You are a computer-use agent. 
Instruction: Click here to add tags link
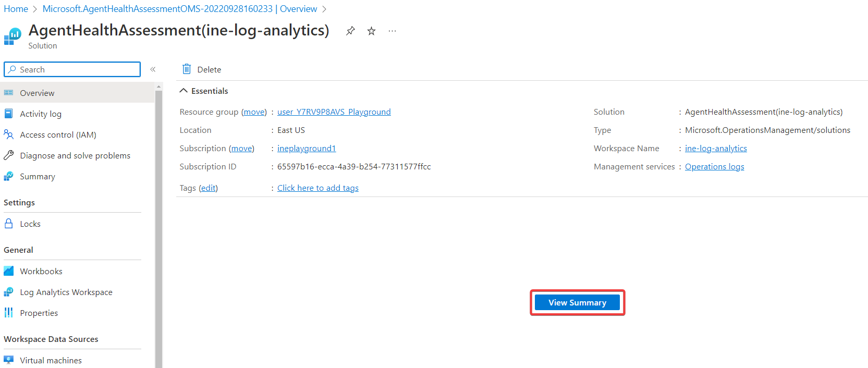coord(317,188)
